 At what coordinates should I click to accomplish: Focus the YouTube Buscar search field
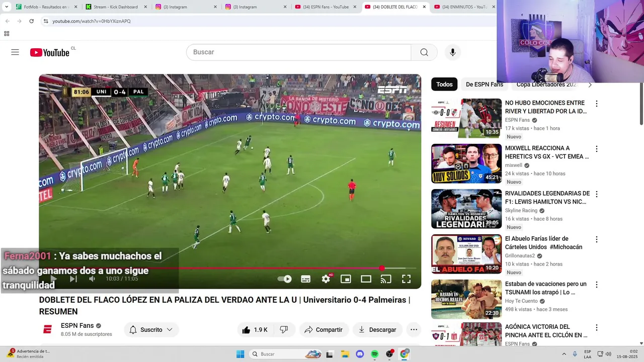tap(298, 52)
